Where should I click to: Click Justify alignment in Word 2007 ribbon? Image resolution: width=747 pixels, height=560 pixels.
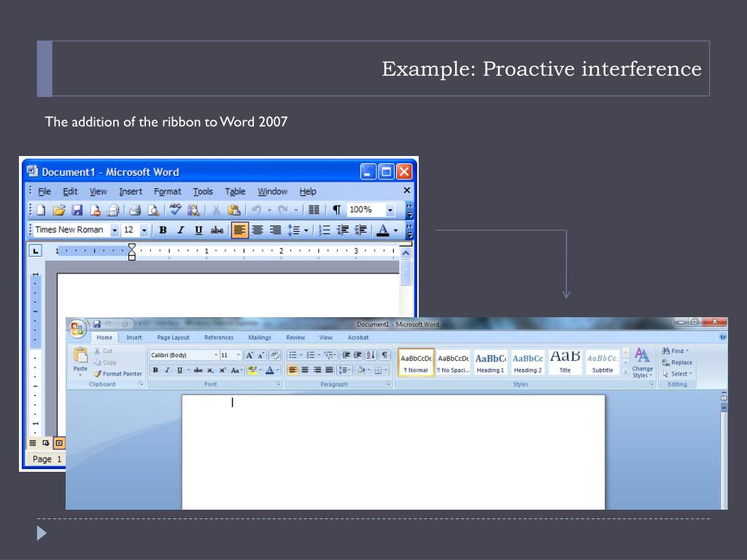tap(329, 370)
